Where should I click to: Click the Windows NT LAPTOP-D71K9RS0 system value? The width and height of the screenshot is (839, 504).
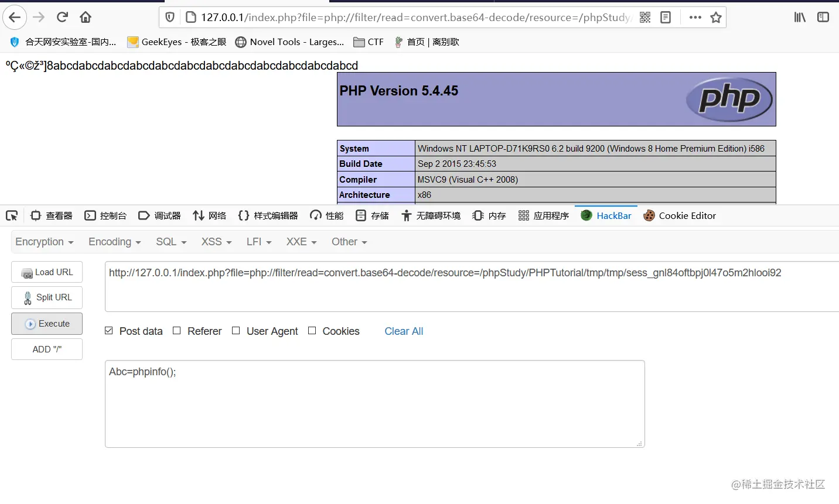coord(591,149)
